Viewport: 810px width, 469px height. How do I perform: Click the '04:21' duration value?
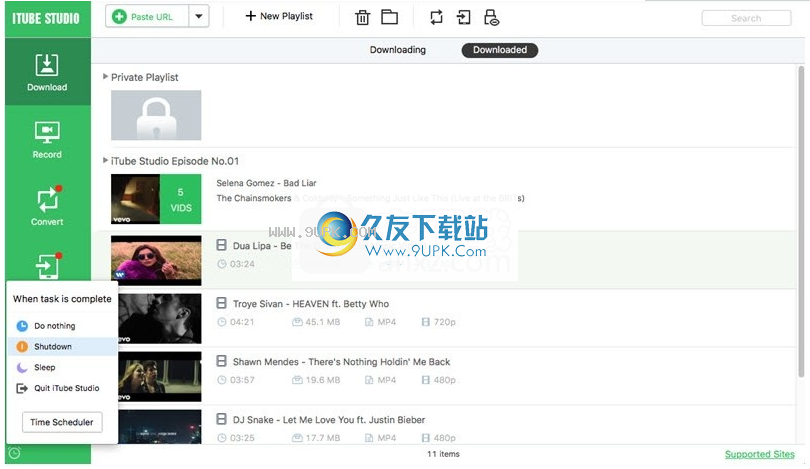(x=242, y=322)
